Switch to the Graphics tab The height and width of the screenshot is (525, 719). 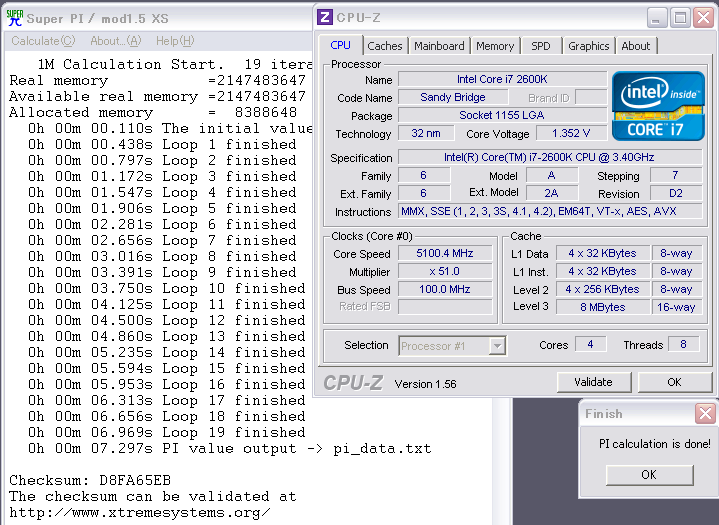(x=589, y=46)
